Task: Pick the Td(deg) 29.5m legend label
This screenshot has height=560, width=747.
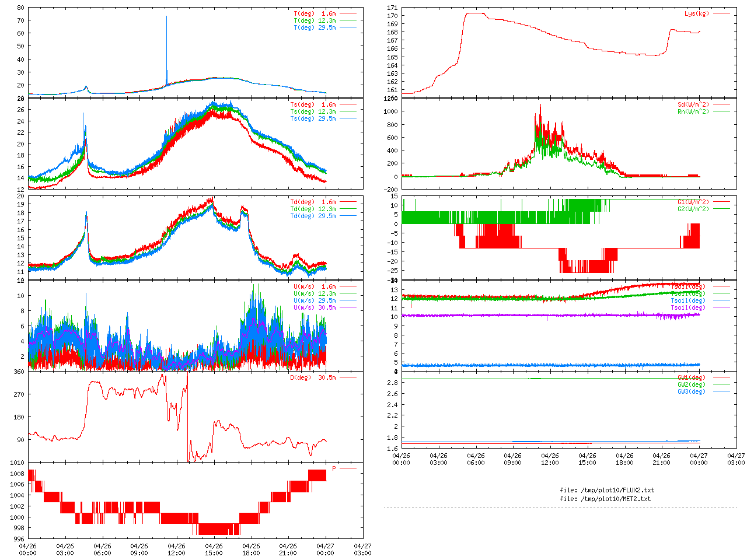Action: click(313, 216)
